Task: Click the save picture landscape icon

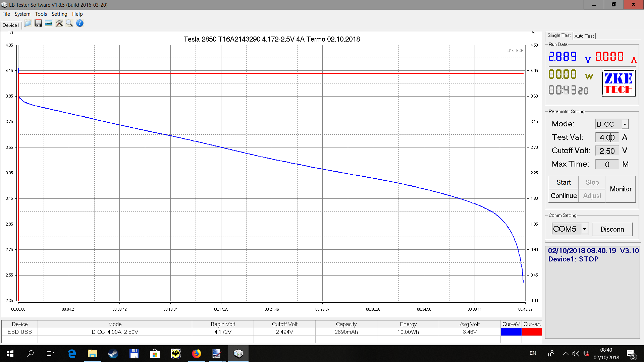Action: pyautogui.click(x=49, y=23)
